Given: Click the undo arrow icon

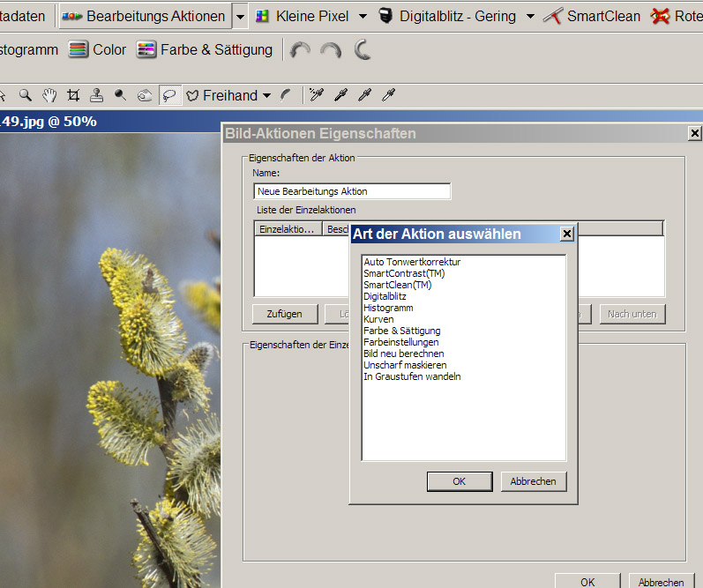Looking at the screenshot, I should click(x=300, y=49).
